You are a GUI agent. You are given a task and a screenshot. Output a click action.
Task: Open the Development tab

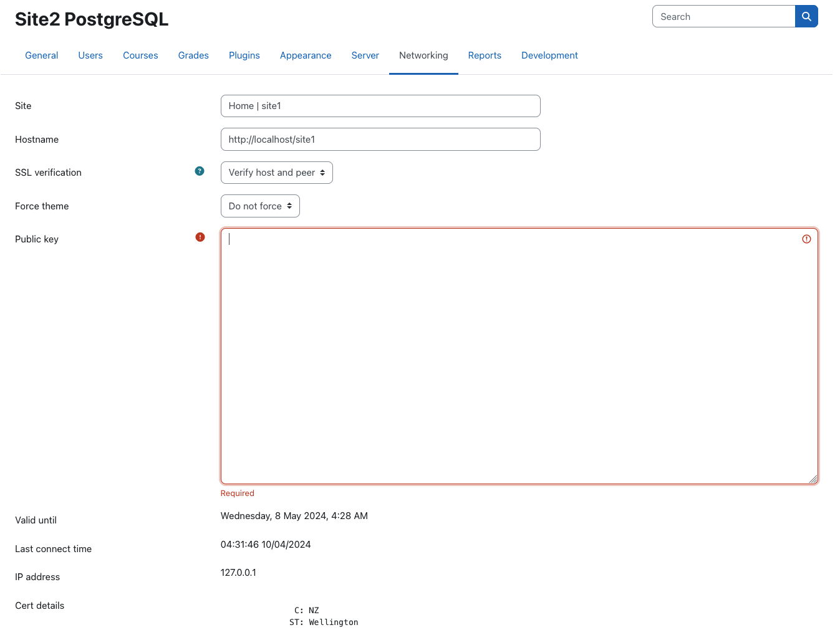(549, 55)
